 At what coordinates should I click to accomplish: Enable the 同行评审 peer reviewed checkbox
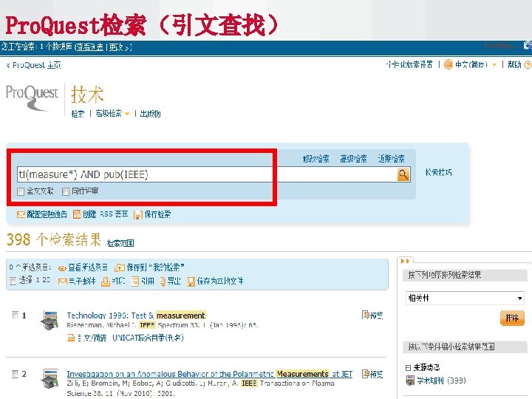pos(66,191)
